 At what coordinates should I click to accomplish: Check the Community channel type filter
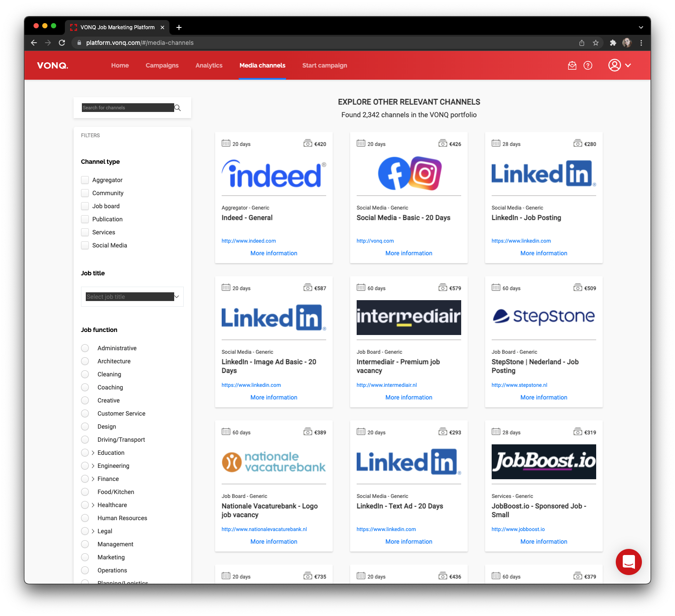[x=85, y=193]
